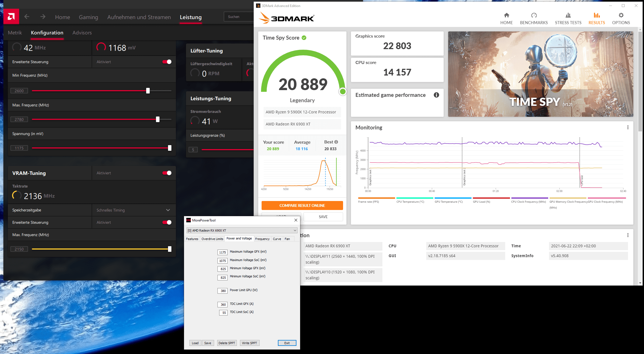The height and width of the screenshot is (354, 644).
Task: Click info icon beside Estimated game performance
Action: (x=436, y=95)
